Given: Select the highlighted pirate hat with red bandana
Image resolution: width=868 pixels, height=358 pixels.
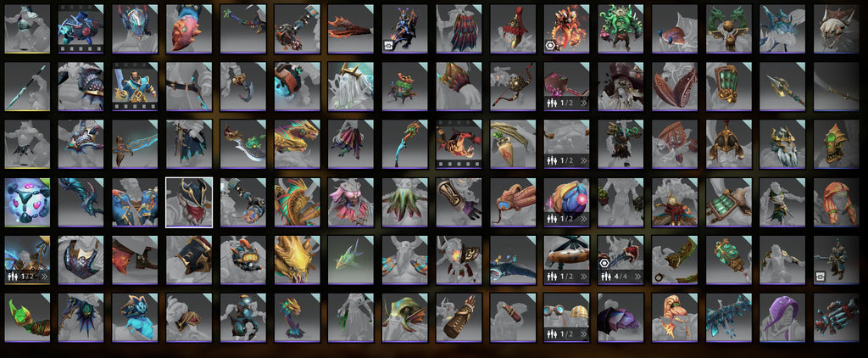Looking at the screenshot, I should (189, 202).
